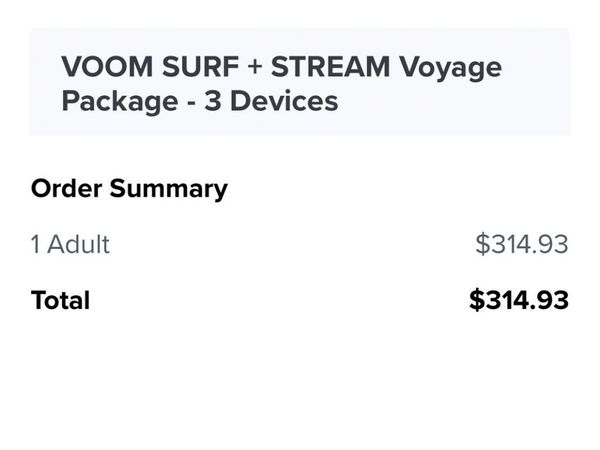Click the "Order Summary" heading
The height and width of the screenshot is (450, 600).
click(130, 188)
